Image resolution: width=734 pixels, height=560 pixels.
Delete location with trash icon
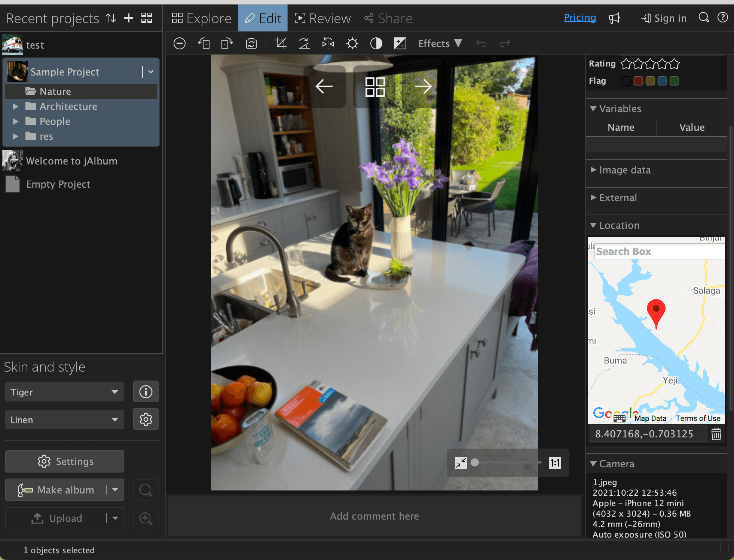tap(716, 434)
